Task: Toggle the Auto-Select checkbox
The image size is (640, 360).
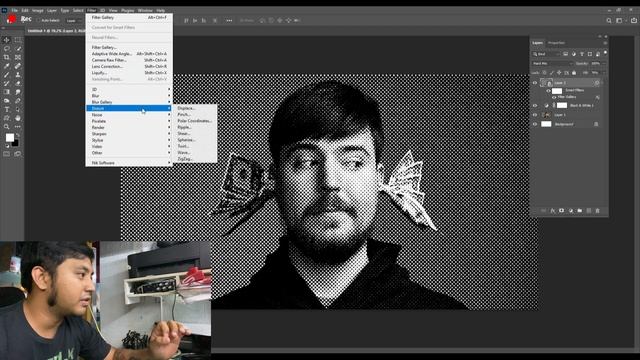Action: [38, 20]
